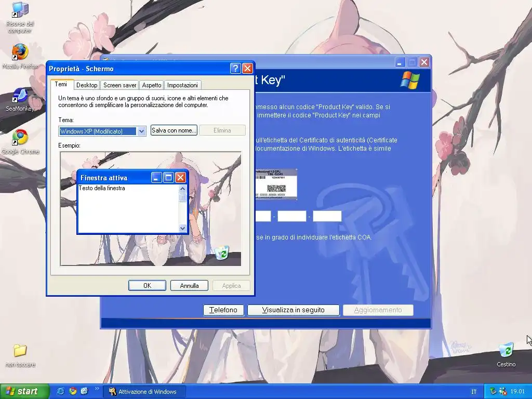Close the Proprietà - Schermo dialog
This screenshot has height=399, width=532.
pyautogui.click(x=248, y=69)
